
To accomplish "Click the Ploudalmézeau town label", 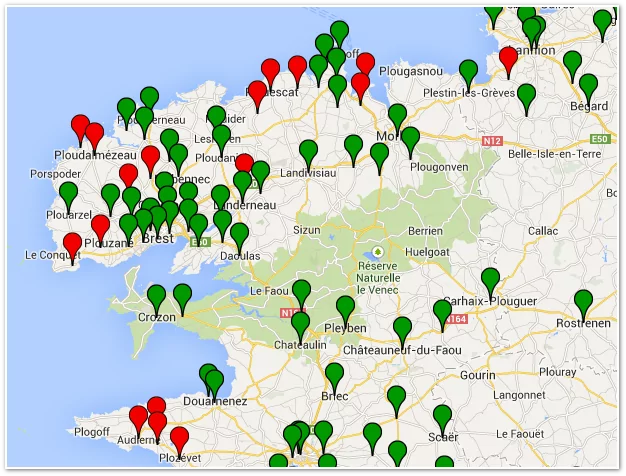I will tap(95, 155).
